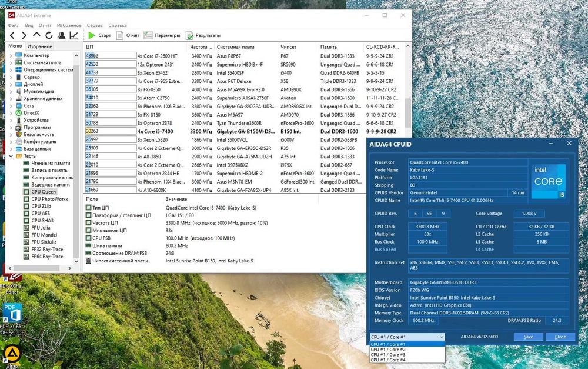Viewport: 588px width, 369px height.
Task: Open the Избранное menu in menu bar
Action: pyautogui.click(x=69, y=25)
